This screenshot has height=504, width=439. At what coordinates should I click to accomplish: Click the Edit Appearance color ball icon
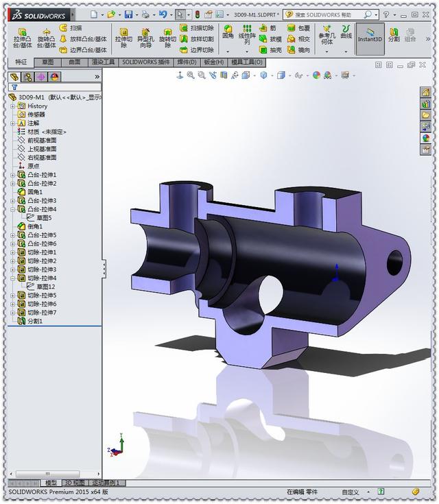[316, 75]
